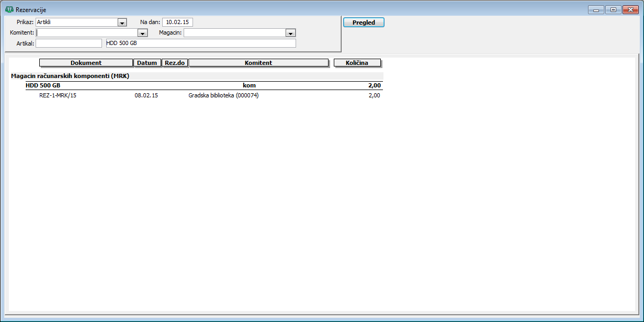Select the Rez.do column header
Image resolution: width=644 pixels, height=322 pixels.
point(175,63)
